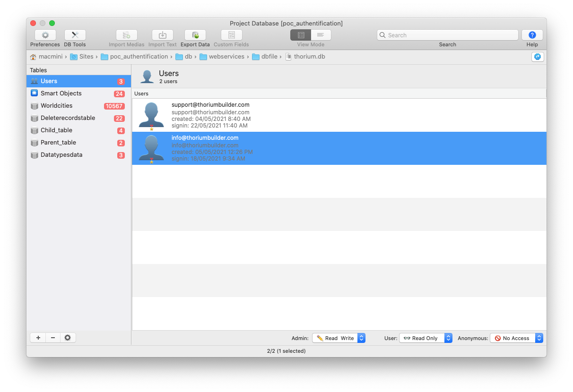Screen dimensions: 573x392
Task: Open Help with the question mark icon
Action: [532, 35]
